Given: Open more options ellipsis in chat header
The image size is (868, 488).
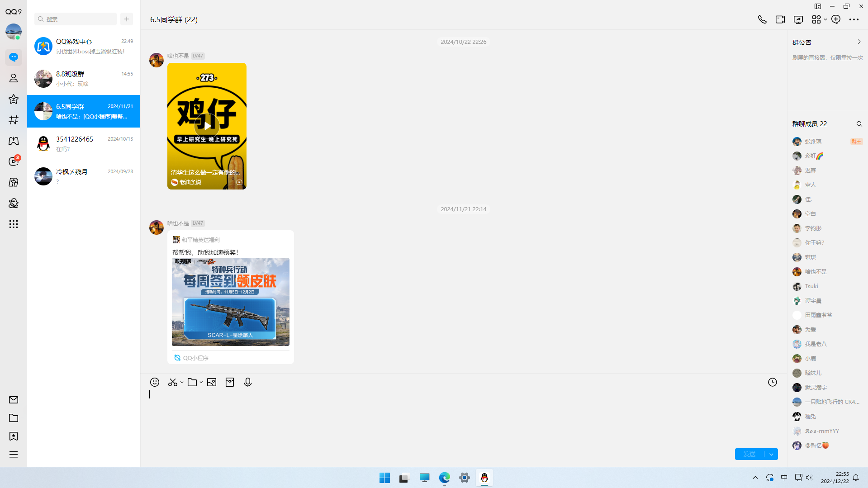Looking at the screenshot, I should pyautogui.click(x=854, y=19).
